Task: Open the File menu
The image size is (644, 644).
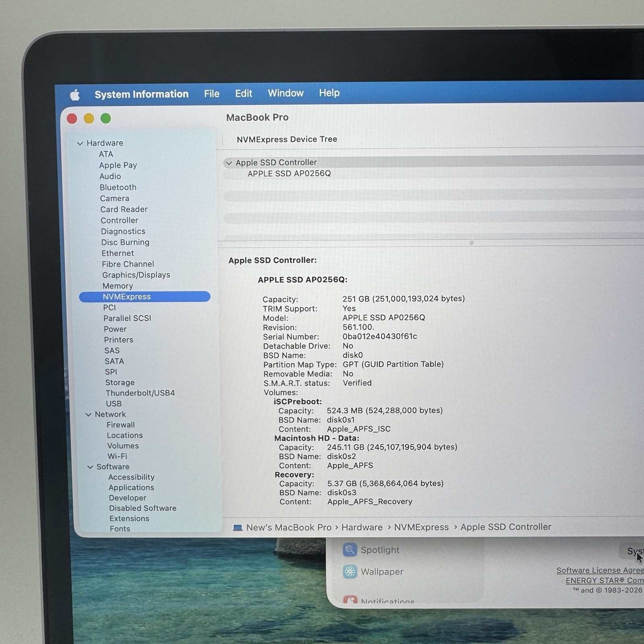Action: 212,94
